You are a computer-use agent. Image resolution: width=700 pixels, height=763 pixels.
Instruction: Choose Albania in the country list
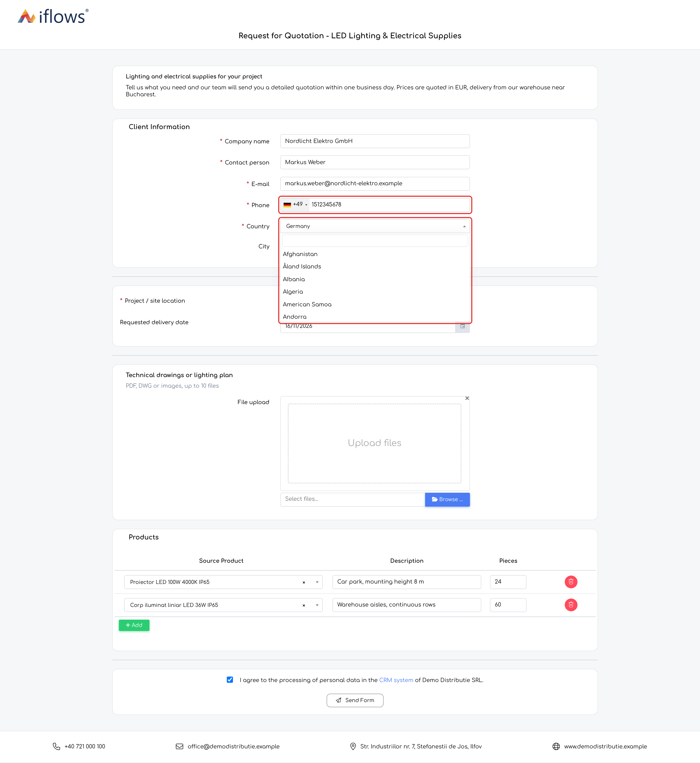coord(375,279)
